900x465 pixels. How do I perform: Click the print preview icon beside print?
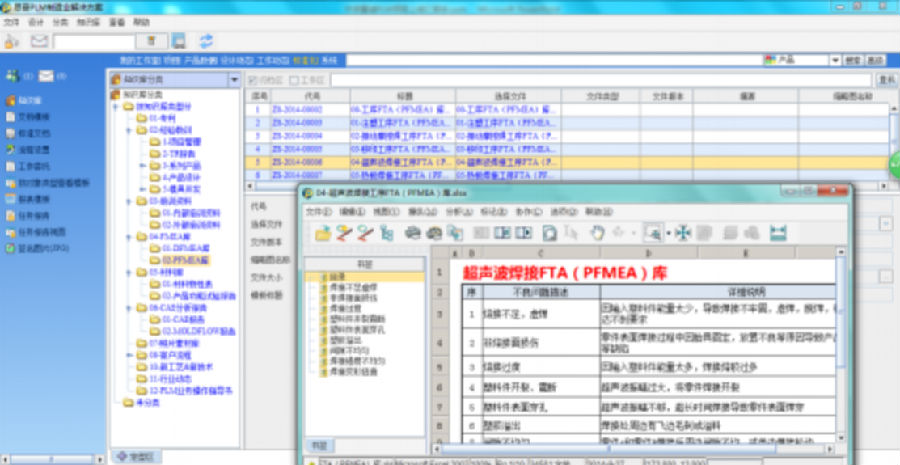(433, 232)
